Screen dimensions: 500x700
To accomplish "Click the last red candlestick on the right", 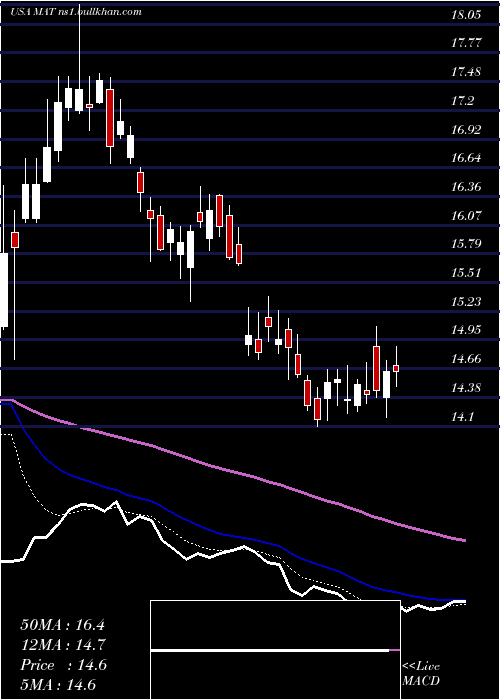I will click(x=396, y=368).
